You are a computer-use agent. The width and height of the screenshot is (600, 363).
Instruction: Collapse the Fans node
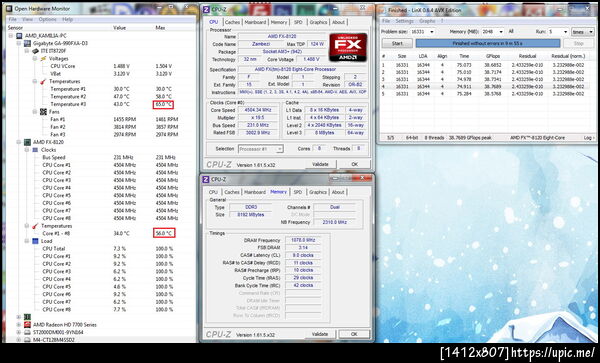pyautogui.click(x=34, y=112)
